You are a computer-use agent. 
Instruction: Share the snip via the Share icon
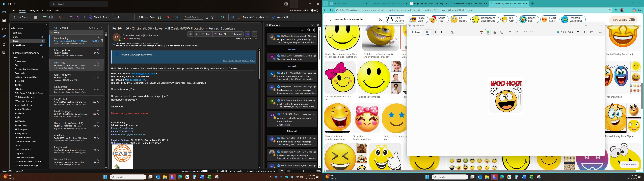pyautogui.click(x=592, y=32)
